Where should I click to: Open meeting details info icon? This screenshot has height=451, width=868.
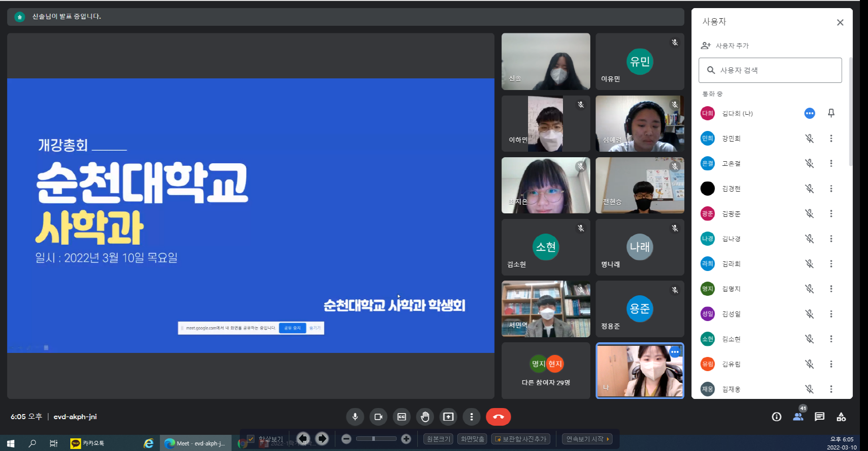point(776,417)
